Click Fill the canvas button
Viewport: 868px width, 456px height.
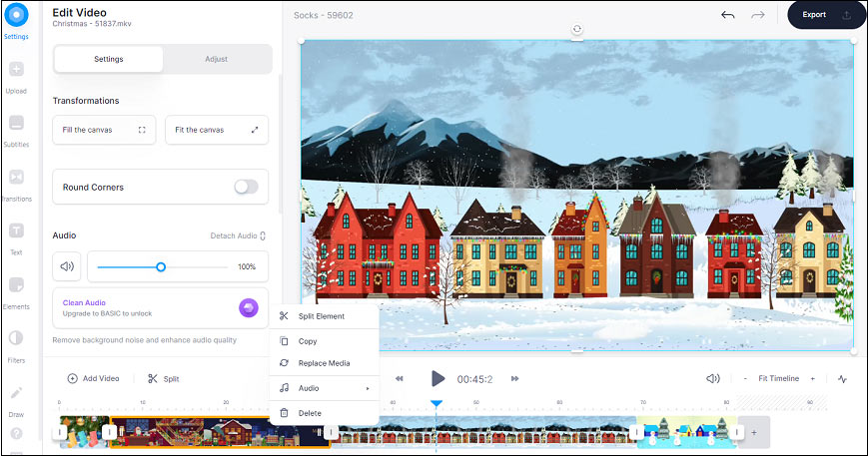104,130
